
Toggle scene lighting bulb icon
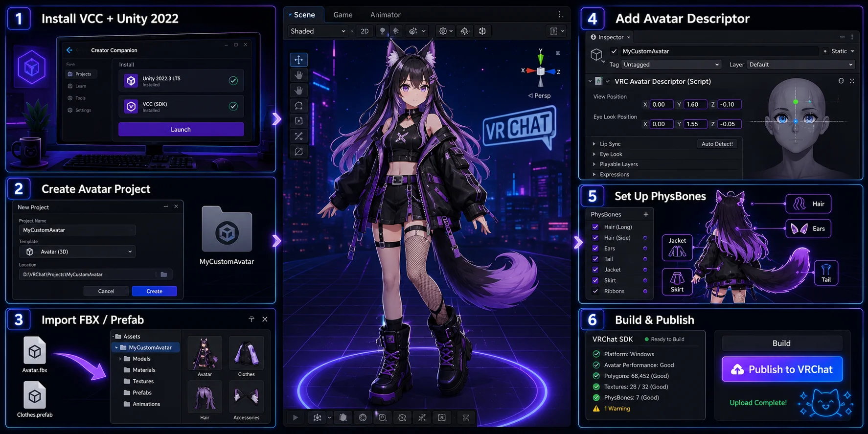pos(383,31)
